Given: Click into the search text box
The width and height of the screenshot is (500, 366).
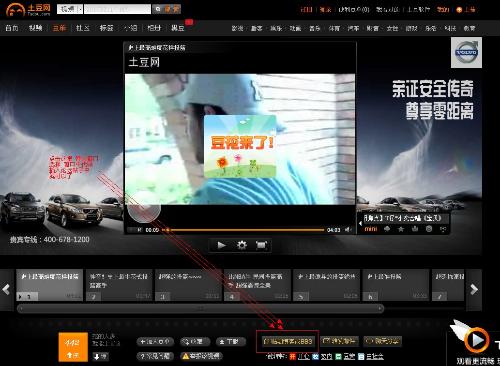Looking at the screenshot, I should [x=117, y=9].
